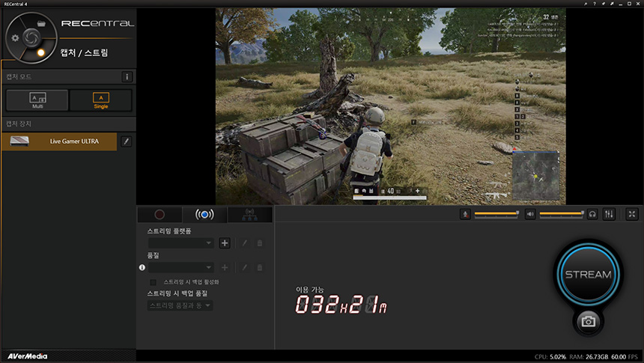
Task: Select Multi capture mode
Action: [x=37, y=100]
